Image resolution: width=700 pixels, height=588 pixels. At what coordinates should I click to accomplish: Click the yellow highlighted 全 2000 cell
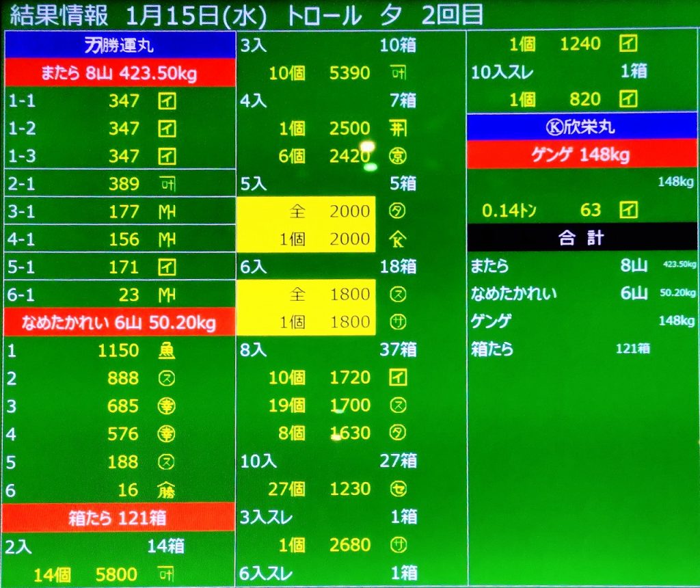coord(306,211)
